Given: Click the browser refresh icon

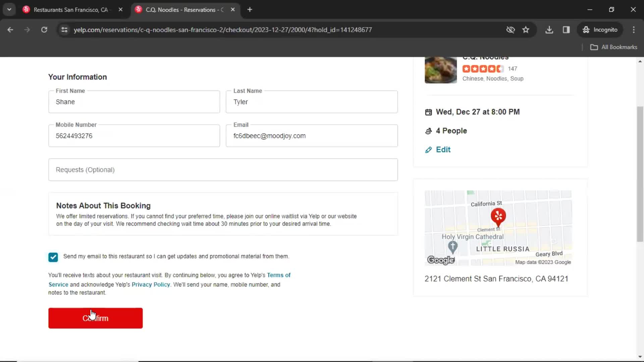Looking at the screenshot, I should (x=44, y=29).
